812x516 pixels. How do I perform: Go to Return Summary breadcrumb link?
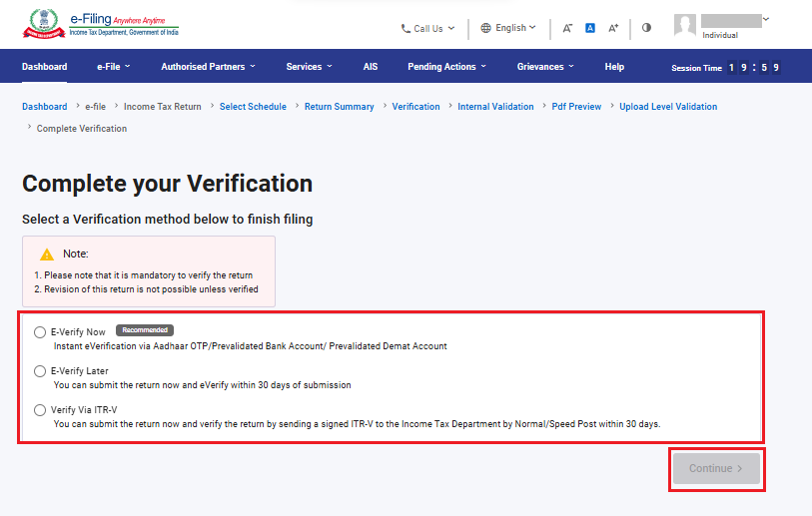[x=340, y=107]
